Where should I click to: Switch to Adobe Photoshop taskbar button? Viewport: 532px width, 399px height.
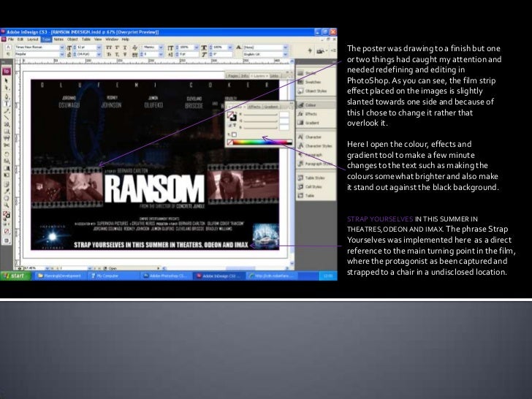click(x=165, y=275)
